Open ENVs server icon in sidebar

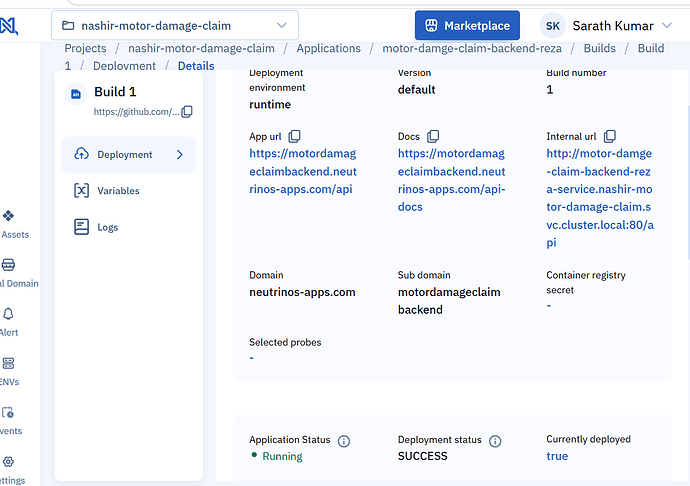pos(8,363)
